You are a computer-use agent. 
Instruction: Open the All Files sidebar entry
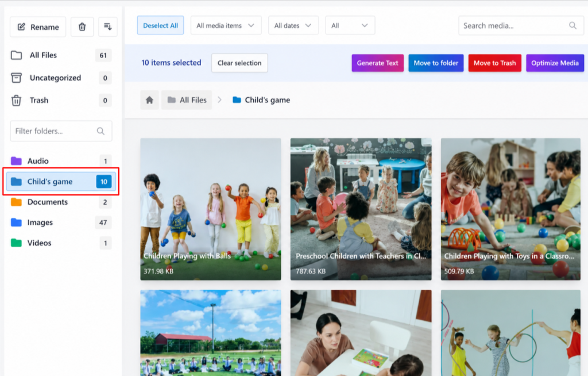[x=61, y=55]
